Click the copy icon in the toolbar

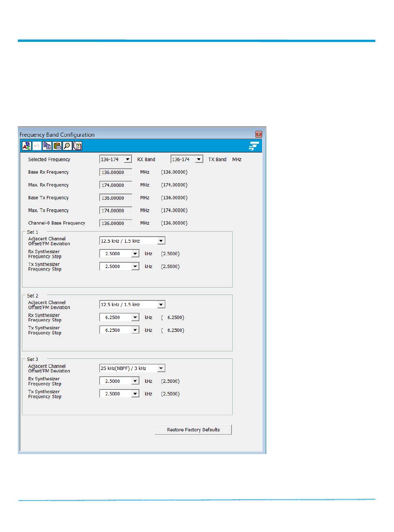[47, 145]
